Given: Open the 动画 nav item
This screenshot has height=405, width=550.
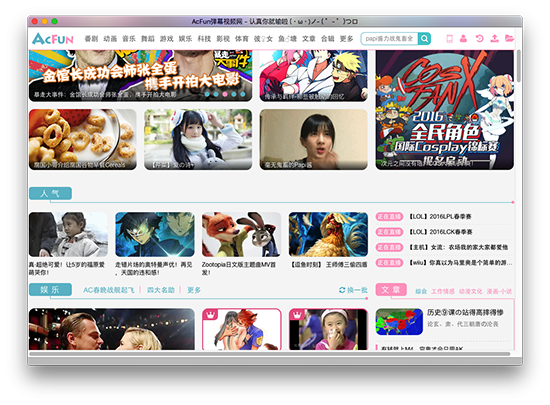Looking at the screenshot, I should click(110, 39).
